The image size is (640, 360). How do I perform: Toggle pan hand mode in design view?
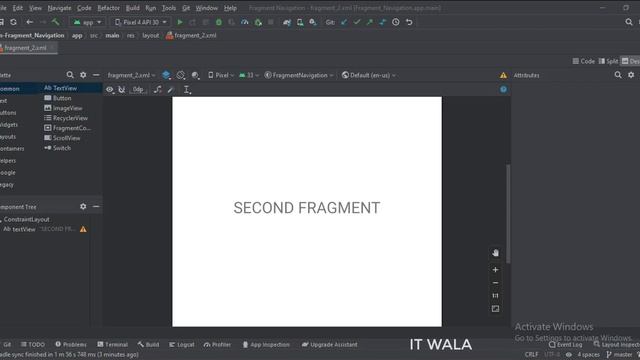[496, 253]
